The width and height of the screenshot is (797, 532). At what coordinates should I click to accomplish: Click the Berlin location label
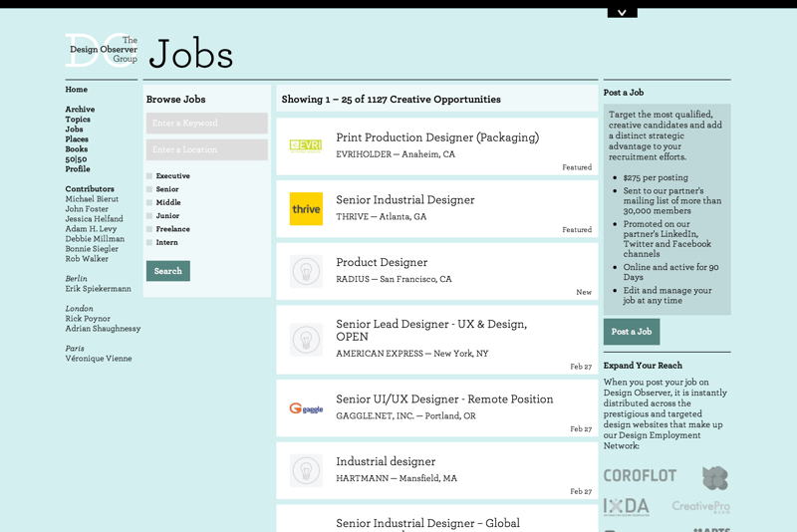77,278
